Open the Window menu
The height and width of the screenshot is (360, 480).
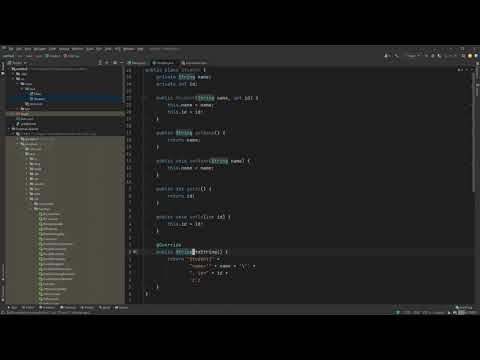pos(129,49)
